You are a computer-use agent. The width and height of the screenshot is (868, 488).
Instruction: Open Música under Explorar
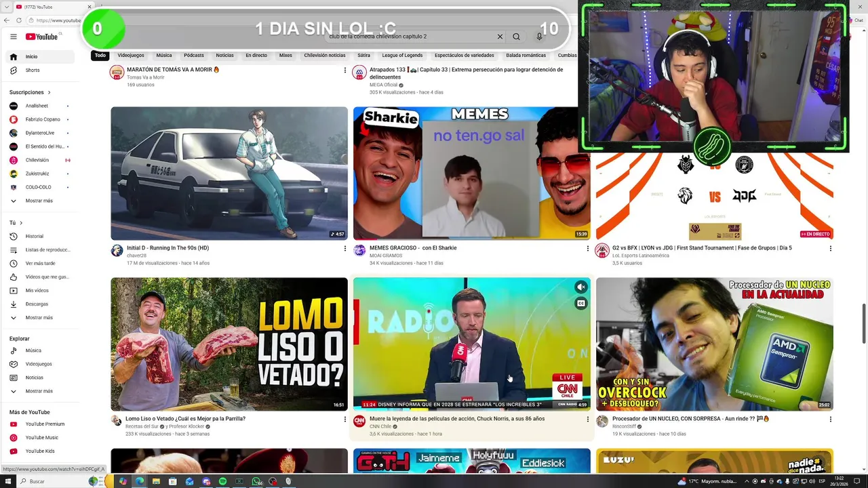[39, 350]
